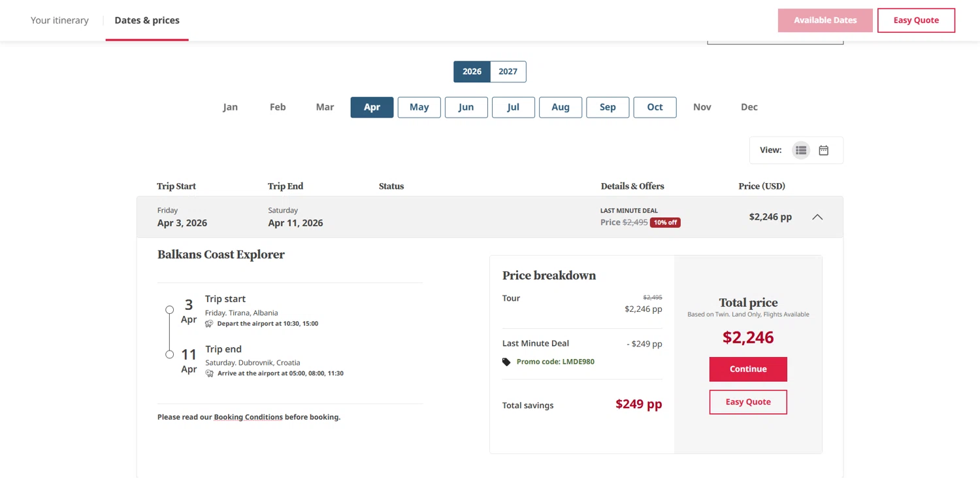
Task: Select the Jul month filter
Action: (x=514, y=107)
